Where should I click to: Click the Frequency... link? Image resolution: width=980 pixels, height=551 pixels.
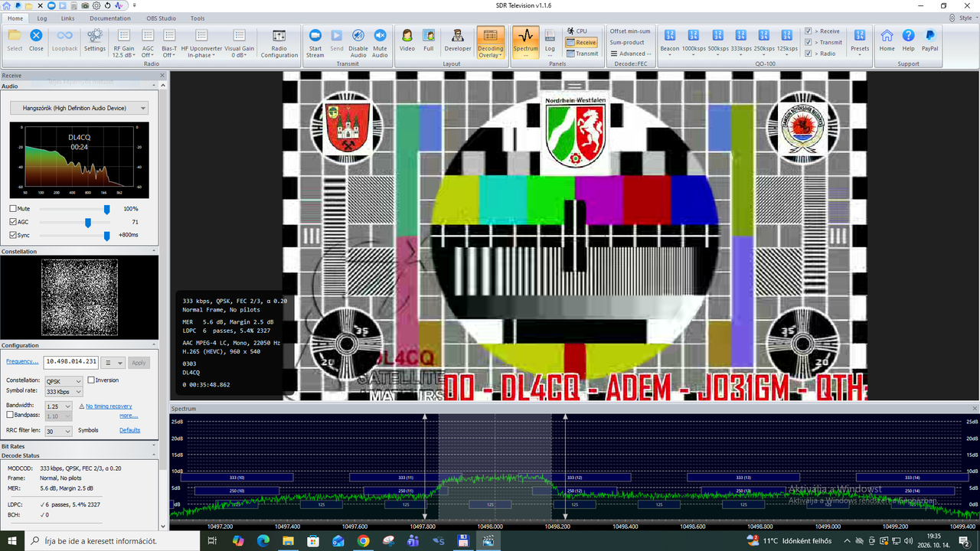click(22, 361)
